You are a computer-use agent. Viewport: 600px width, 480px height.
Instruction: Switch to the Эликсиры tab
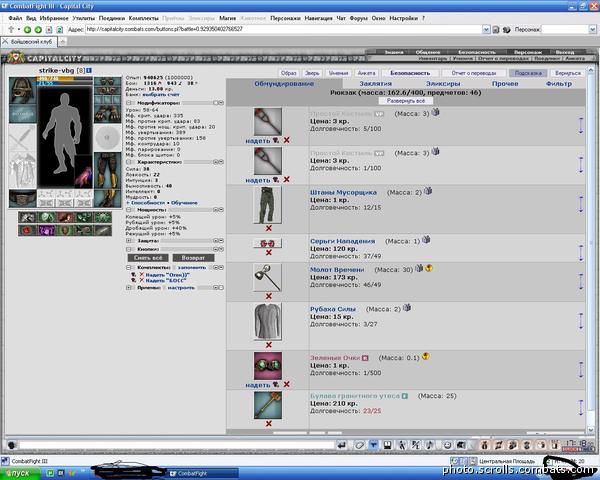pyautogui.click(x=443, y=83)
